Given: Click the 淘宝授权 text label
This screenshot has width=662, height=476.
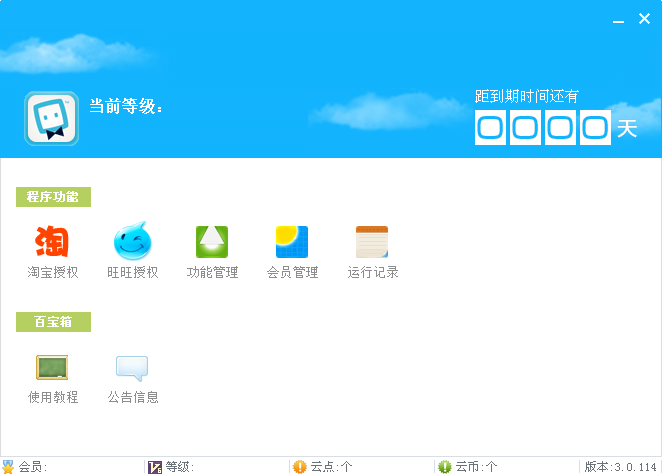Looking at the screenshot, I should pyautogui.click(x=53, y=272).
